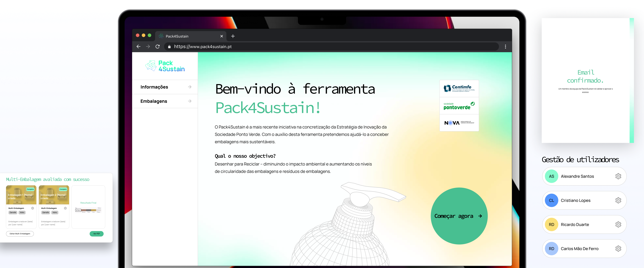Expand the Embalagens arrow in sidebar

(x=190, y=101)
